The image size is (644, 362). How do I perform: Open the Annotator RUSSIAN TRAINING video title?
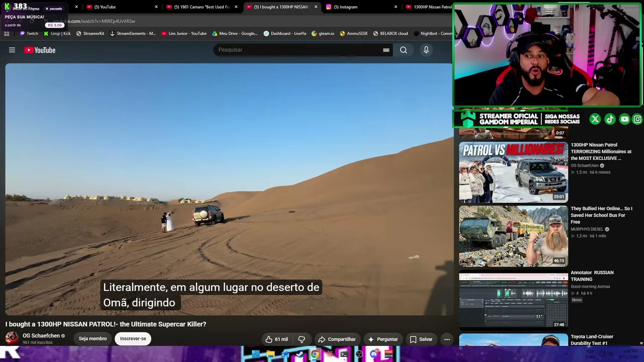[x=592, y=276]
